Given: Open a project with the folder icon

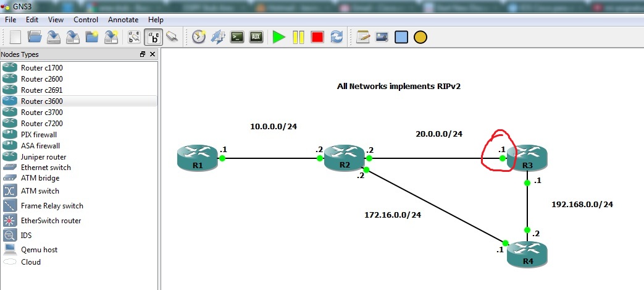Looking at the screenshot, I should click(x=35, y=37).
